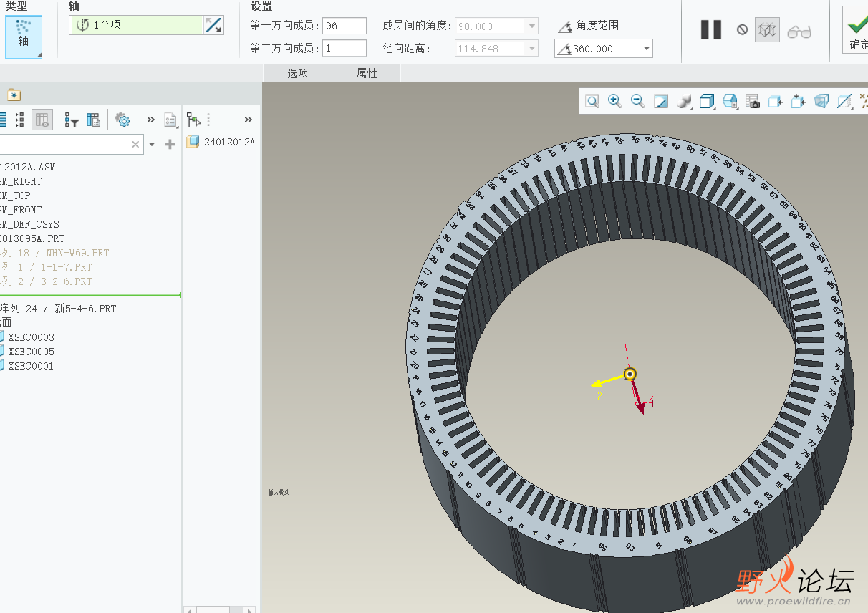Pause the pattern feature tool

pyautogui.click(x=711, y=30)
